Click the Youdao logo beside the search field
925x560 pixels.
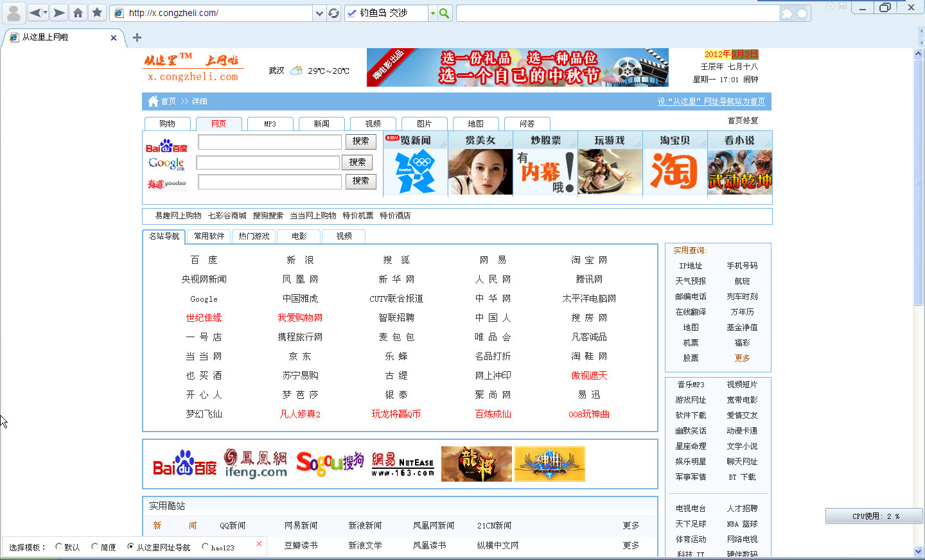point(166,184)
